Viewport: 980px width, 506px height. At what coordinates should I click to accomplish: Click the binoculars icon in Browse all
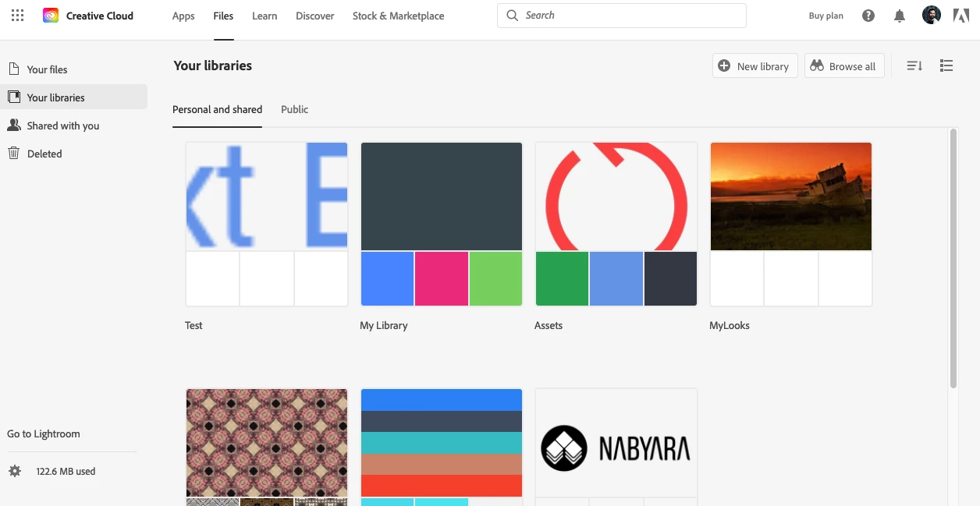pyautogui.click(x=817, y=66)
